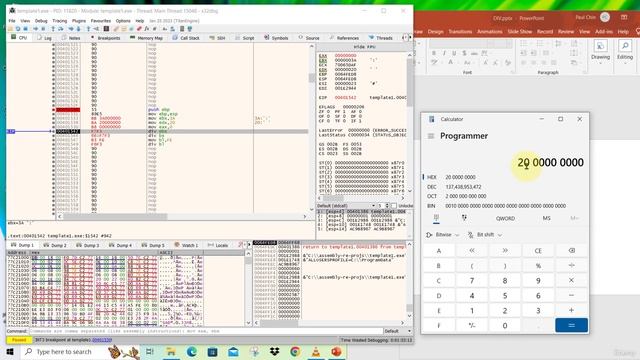Click the equals button in Calculator
The image size is (640, 360).
(571, 325)
